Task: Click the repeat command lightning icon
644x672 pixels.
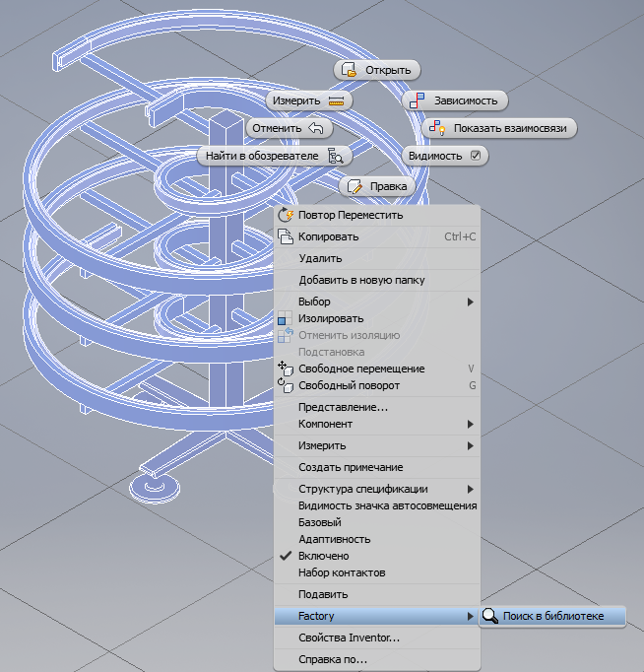Action: pos(286,215)
